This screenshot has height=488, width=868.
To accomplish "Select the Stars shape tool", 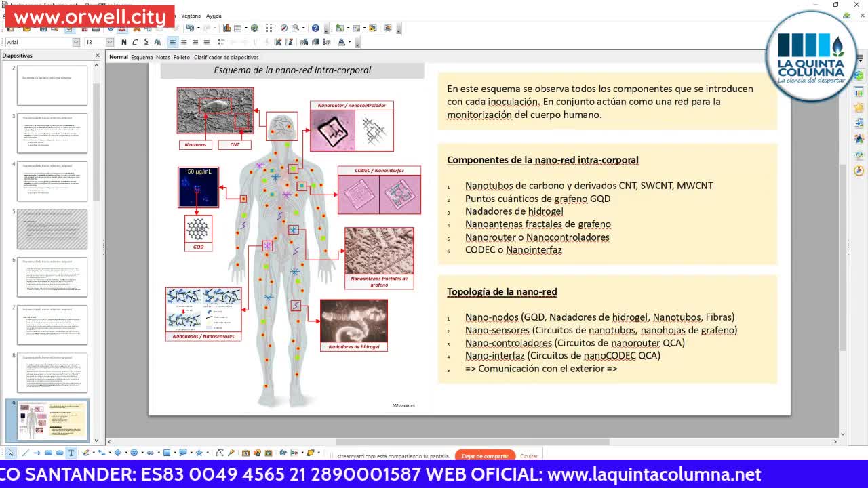I will tap(199, 453).
